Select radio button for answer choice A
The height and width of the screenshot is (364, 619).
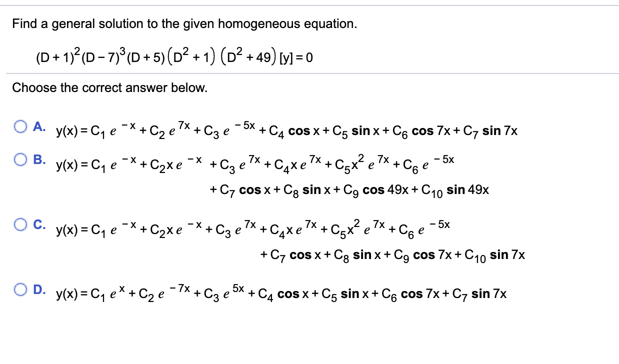pos(20,127)
